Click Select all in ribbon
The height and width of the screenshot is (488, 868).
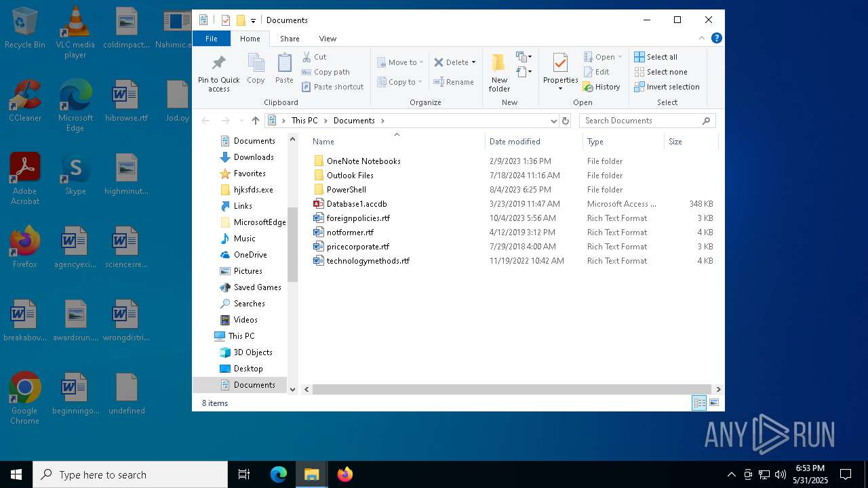tap(656, 57)
